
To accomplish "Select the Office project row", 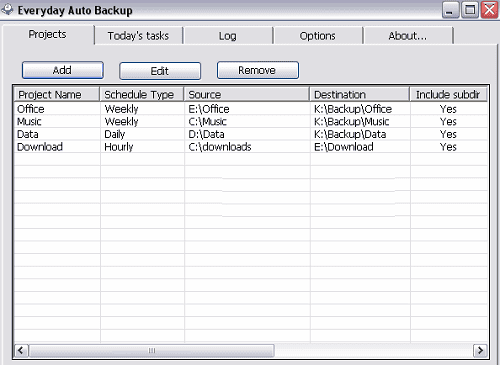I will (251, 109).
